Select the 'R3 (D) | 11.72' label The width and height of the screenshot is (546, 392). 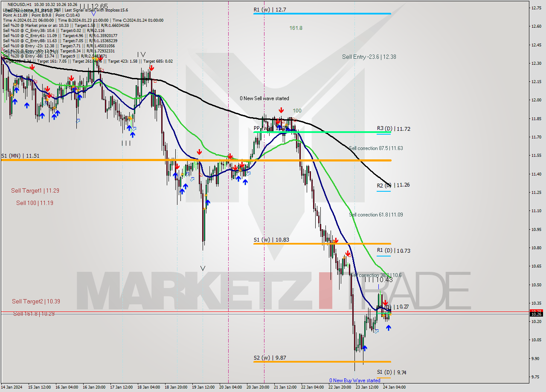(x=394, y=129)
